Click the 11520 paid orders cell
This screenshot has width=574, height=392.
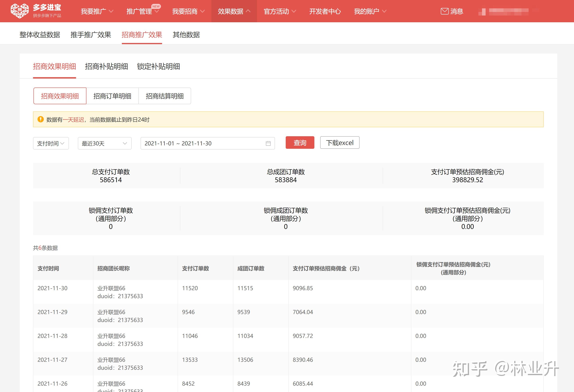190,288
